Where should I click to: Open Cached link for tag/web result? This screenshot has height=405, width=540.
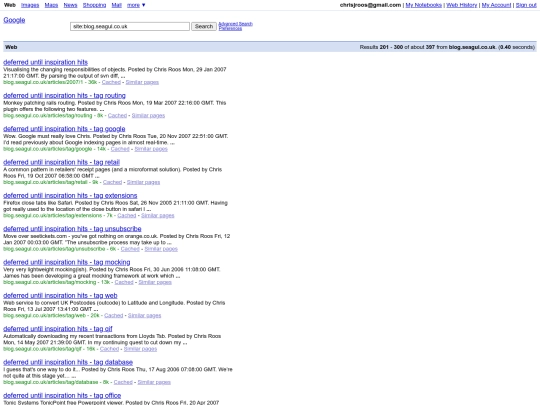(114, 315)
